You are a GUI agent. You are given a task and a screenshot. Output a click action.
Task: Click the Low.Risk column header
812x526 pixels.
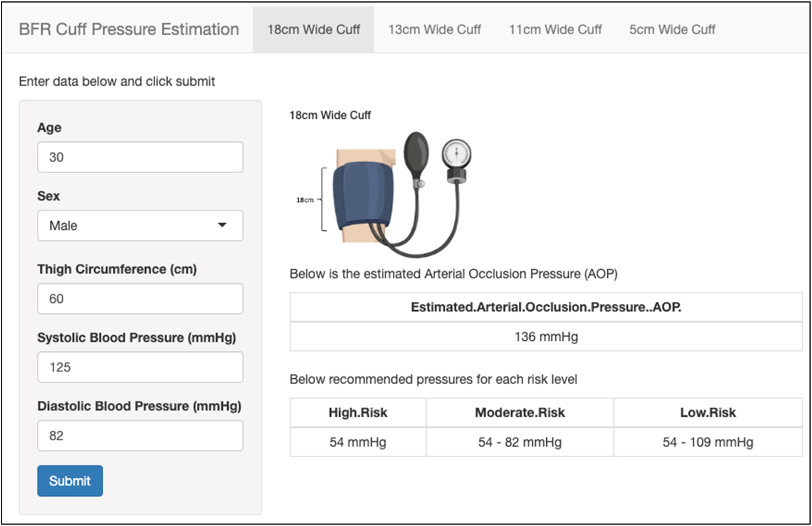coord(708,413)
